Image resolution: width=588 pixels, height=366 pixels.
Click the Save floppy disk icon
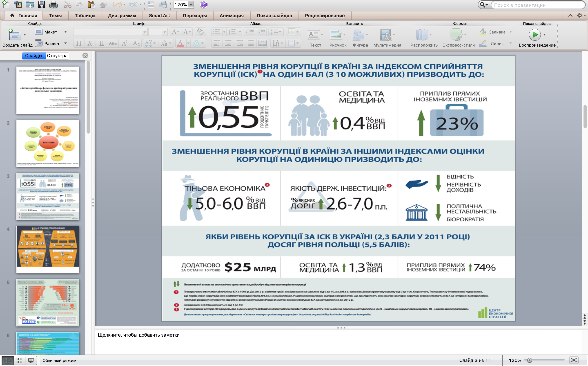click(x=41, y=4)
